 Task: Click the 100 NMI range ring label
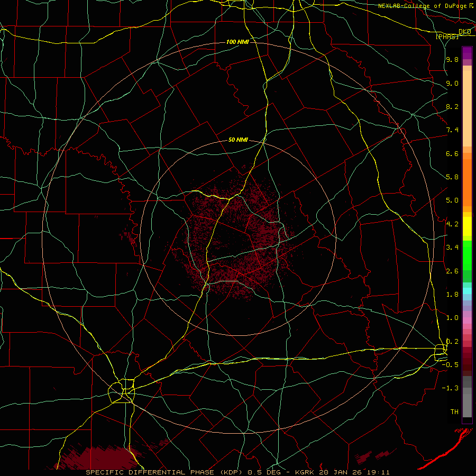pos(237,42)
